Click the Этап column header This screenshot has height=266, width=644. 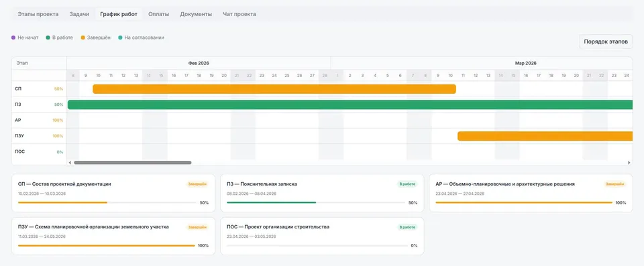click(x=23, y=63)
